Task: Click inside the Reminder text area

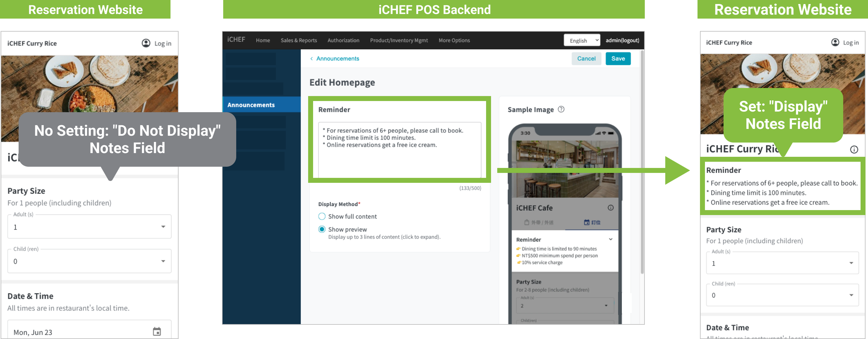Action: [x=399, y=152]
